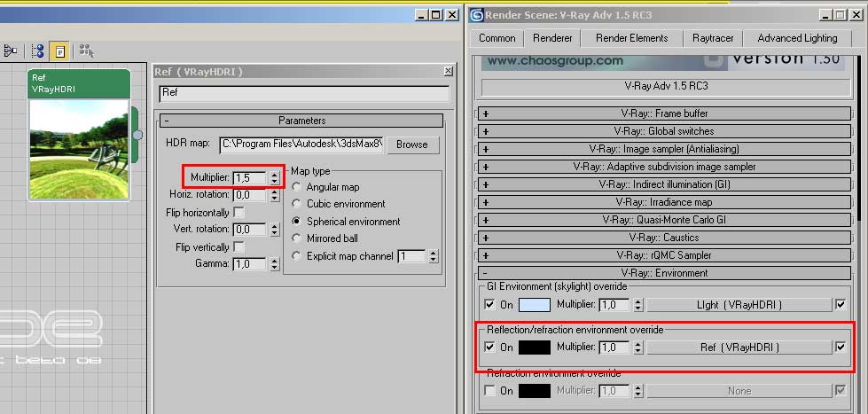Select the Angular map radio button
868x414 pixels.
pyautogui.click(x=297, y=187)
